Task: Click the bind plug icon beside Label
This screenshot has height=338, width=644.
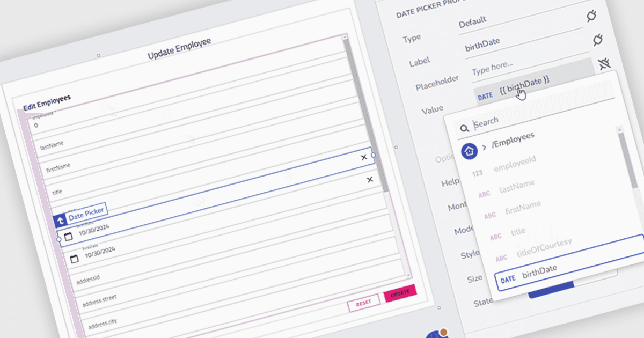Action: [x=598, y=40]
